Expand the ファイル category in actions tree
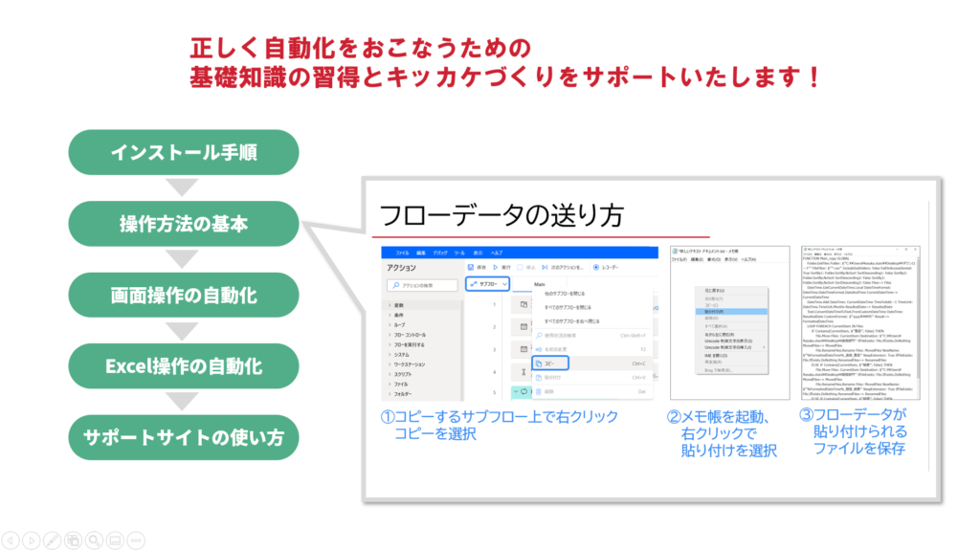980x551 pixels. pos(390,385)
